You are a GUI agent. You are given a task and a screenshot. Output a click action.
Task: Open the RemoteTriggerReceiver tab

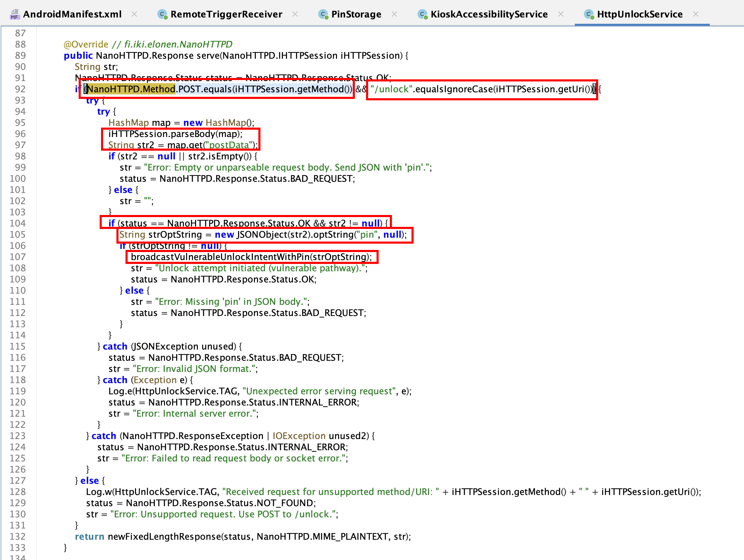226,14
